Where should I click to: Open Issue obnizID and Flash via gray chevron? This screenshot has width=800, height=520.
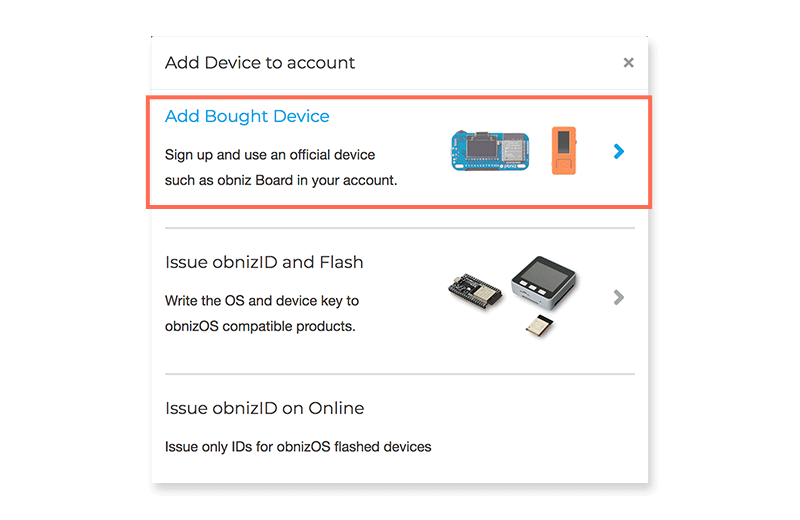point(619,297)
